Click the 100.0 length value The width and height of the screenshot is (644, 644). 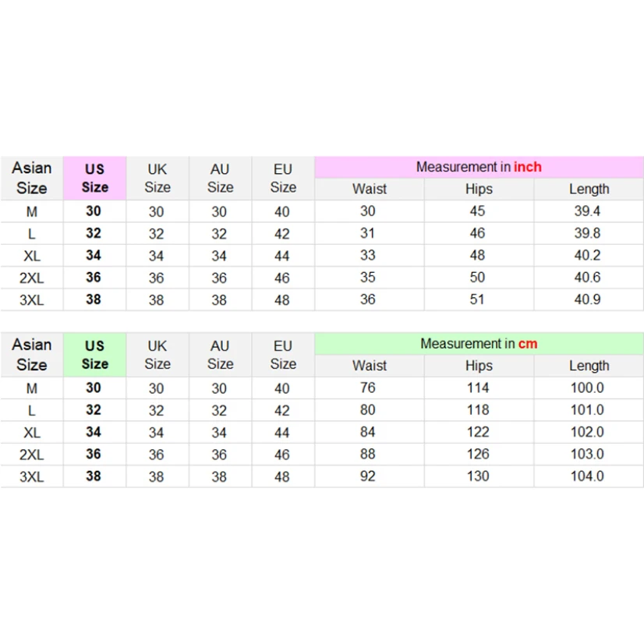pyautogui.click(x=588, y=388)
